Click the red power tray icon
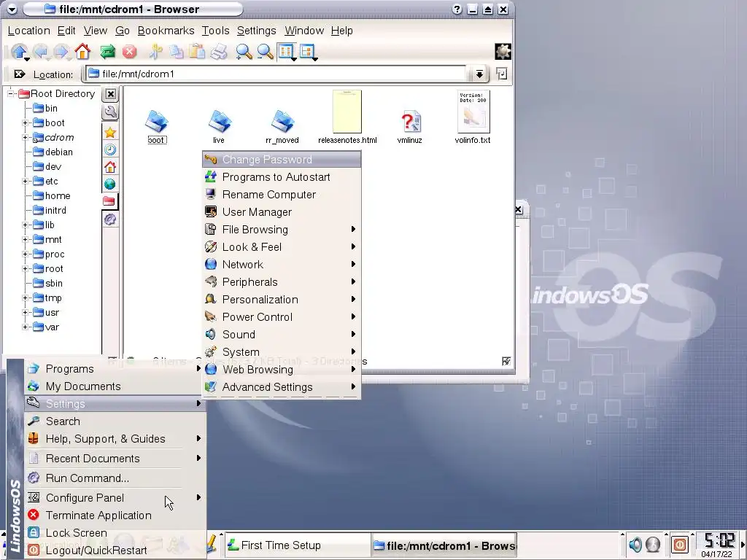The width and height of the screenshot is (747, 560). 679,544
